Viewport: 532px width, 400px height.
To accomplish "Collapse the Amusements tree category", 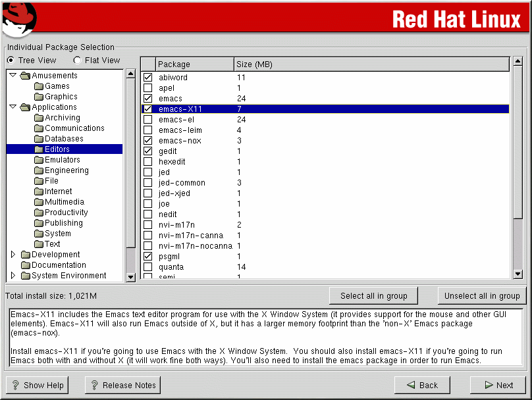I will [13, 76].
